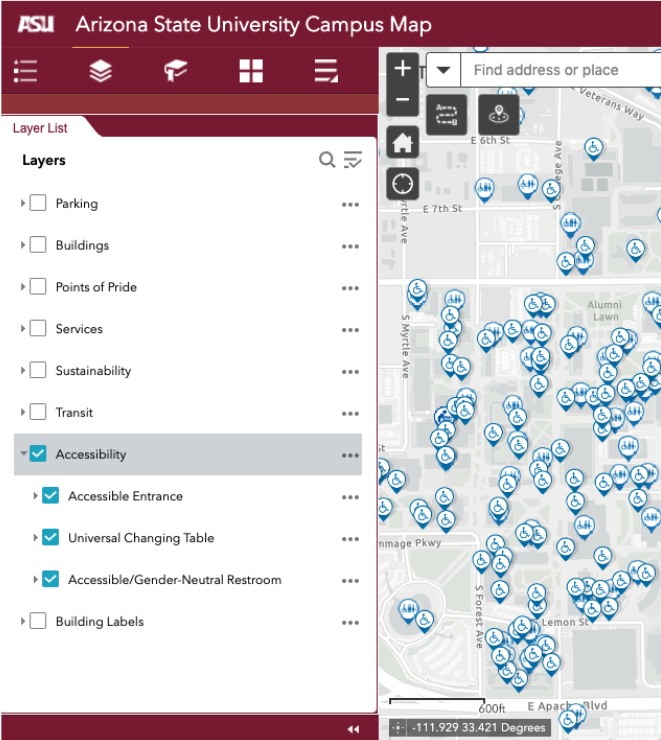Expand the Parking layer group

22,203
